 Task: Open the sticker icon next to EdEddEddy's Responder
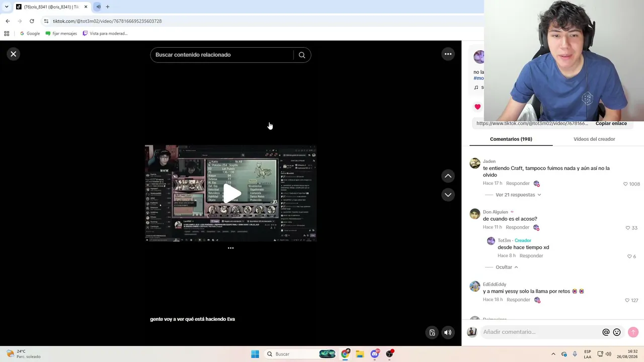pyautogui.click(x=537, y=300)
